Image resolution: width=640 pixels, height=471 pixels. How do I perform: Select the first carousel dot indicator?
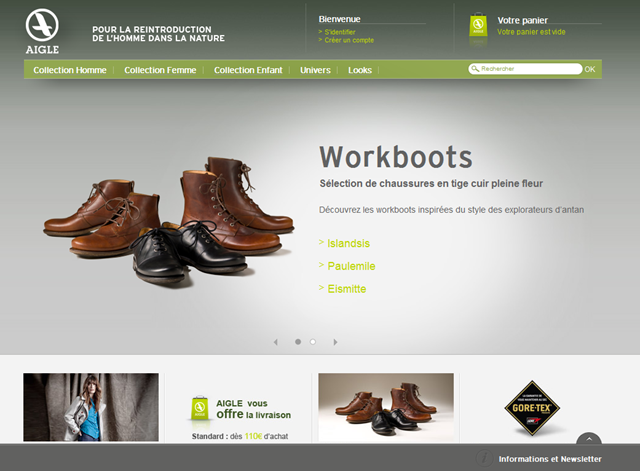(298, 342)
